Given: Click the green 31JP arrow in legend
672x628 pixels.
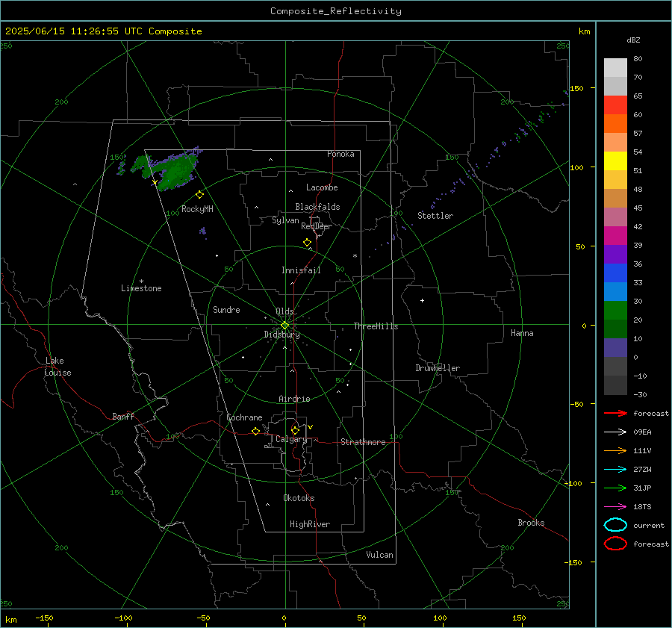Looking at the screenshot, I should tap(615, 488).
